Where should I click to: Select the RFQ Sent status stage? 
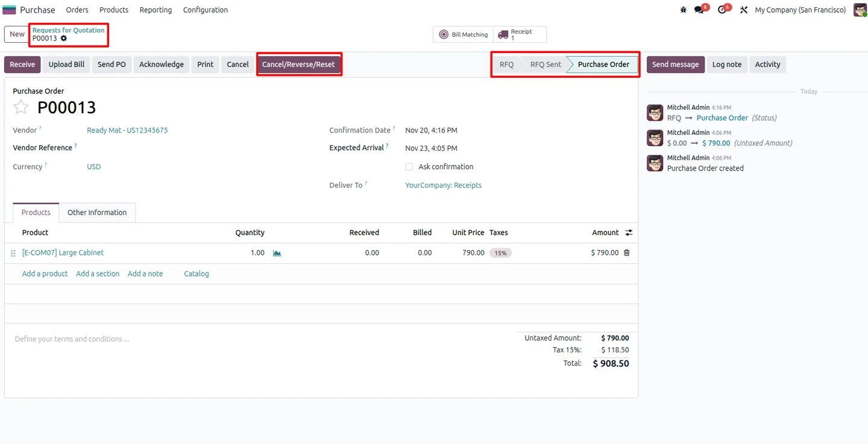[546, 64]
